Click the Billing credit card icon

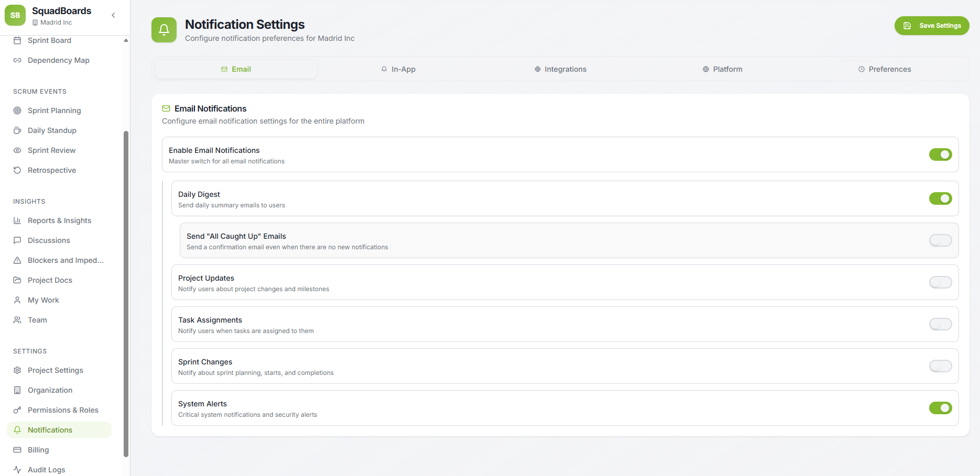click(x=17, y=450)
